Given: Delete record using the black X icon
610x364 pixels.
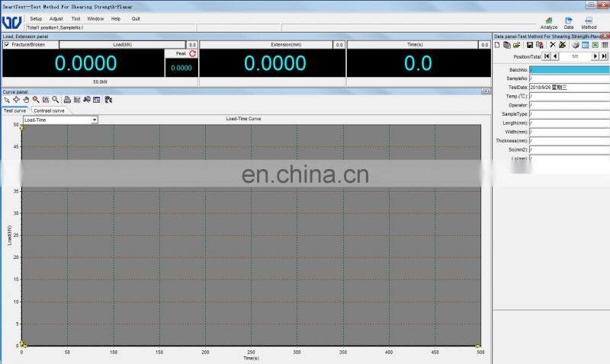Looking at the screenshot, I should (x=552, y=45).
